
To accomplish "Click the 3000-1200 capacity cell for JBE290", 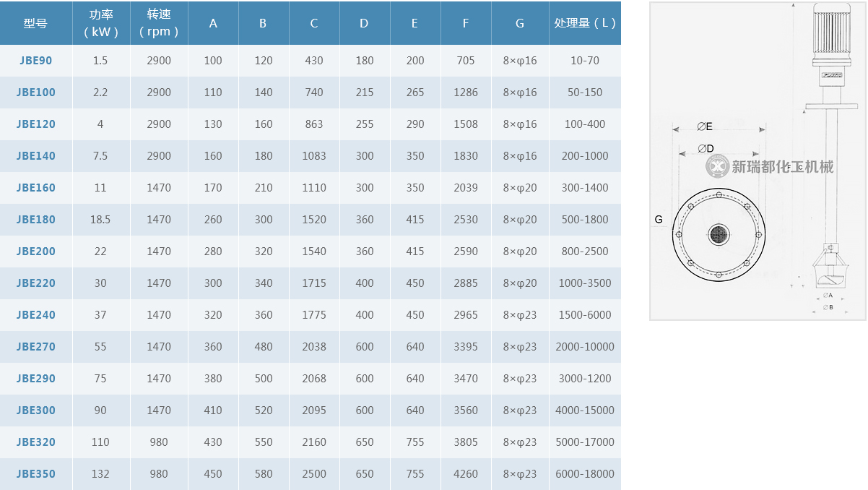I will coord(585,379).
